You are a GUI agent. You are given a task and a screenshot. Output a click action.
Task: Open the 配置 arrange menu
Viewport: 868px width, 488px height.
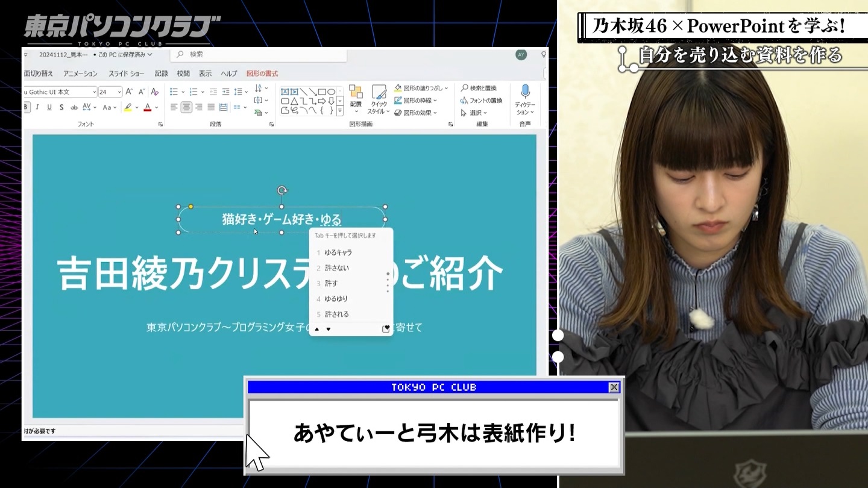click(356, 99)
